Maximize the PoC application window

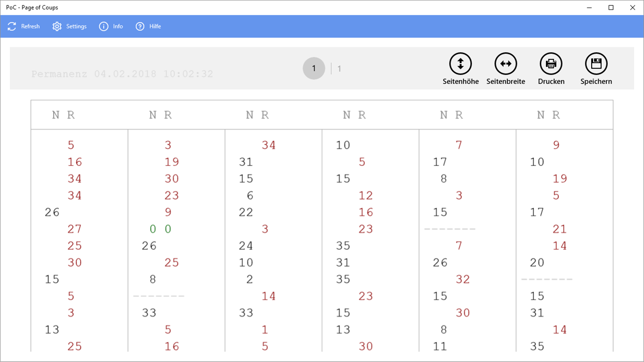611,8
